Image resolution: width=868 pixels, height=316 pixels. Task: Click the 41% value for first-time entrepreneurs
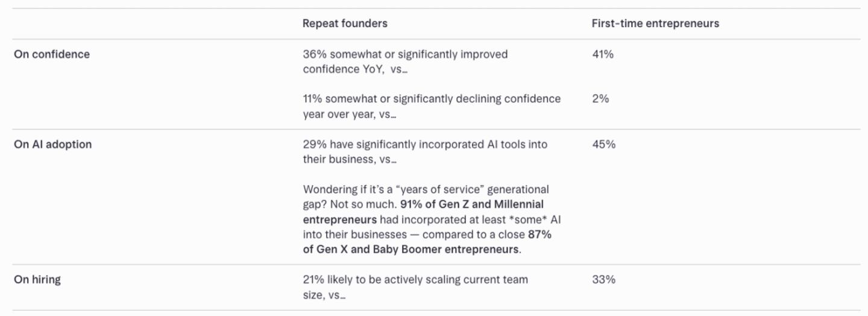click(x=603, y=54)
